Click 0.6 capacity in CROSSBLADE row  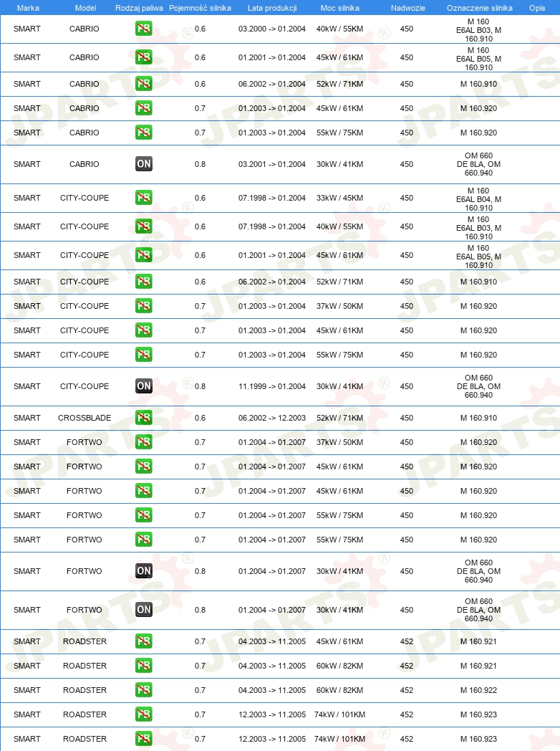tap(200, 418)
